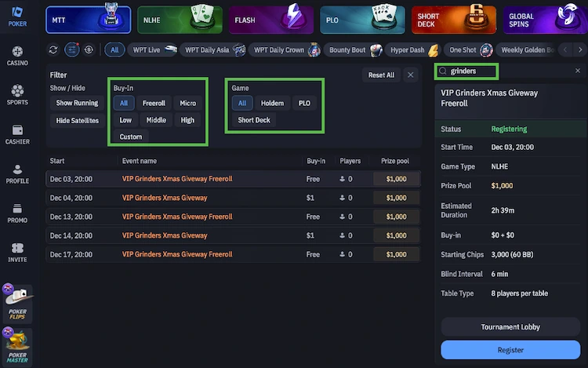Select the Freeroll buy-in filter

154,103
